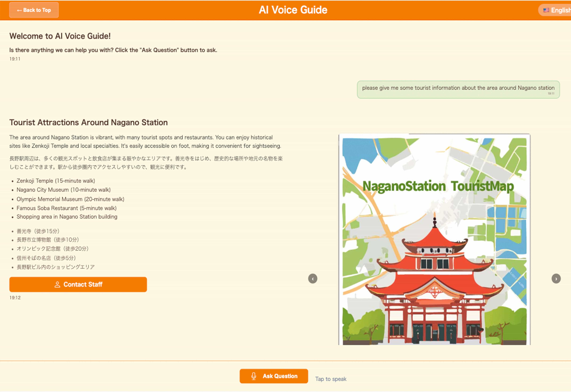Image resolution: width=571 pixels, height=392 pixels.
Task: Show the previous carousel image
Action: (313, 279)
